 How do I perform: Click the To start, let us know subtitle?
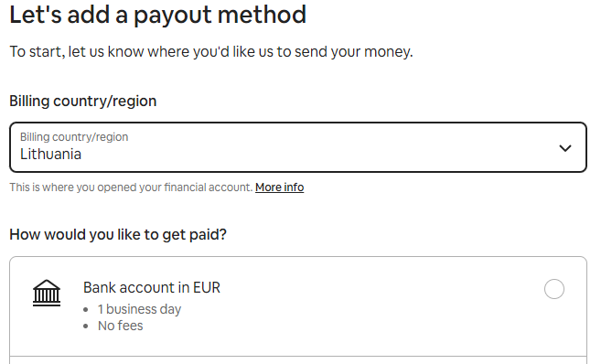[211, 51]
